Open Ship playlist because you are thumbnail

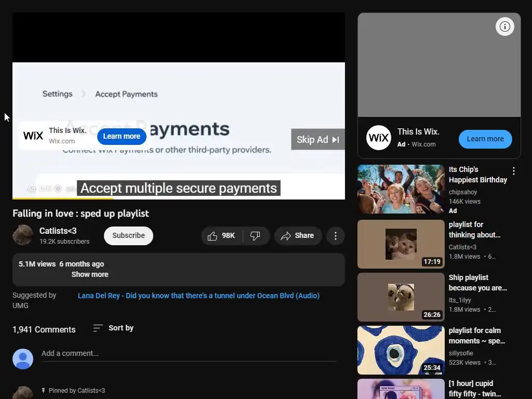click(401, 297)
